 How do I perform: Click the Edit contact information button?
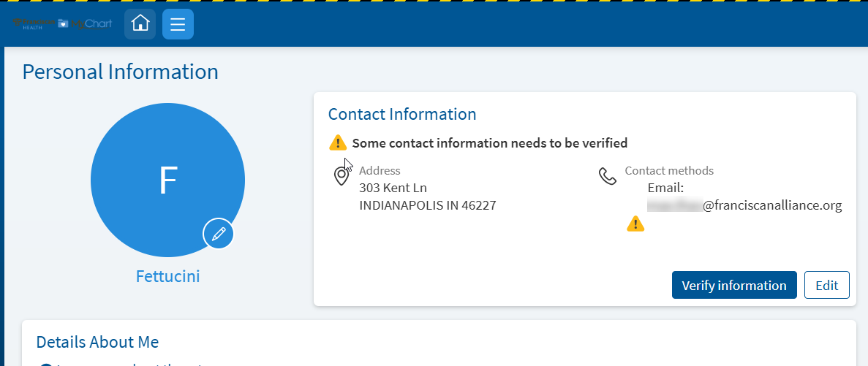click(x=826, y=286)
